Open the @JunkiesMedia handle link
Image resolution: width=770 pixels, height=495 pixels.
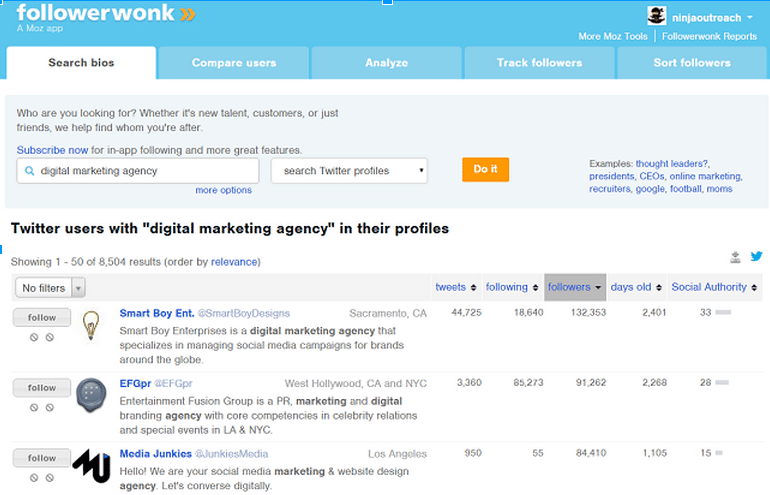point(232,454)
